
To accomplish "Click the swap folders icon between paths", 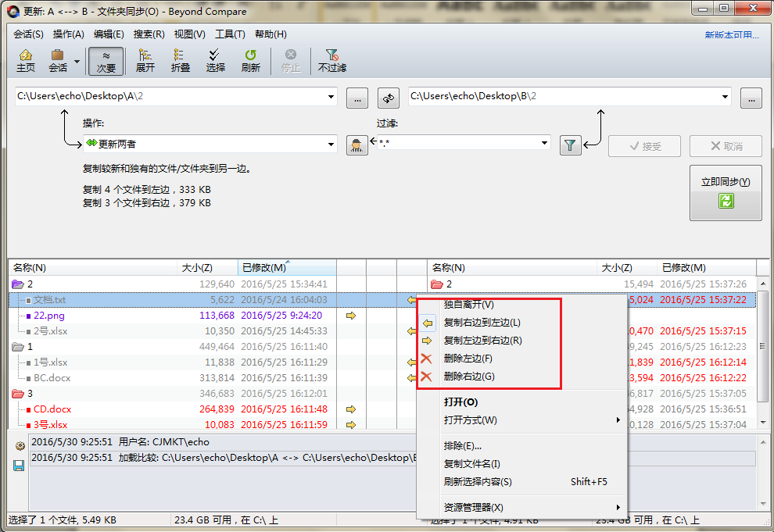I will (x=389, y=98).
